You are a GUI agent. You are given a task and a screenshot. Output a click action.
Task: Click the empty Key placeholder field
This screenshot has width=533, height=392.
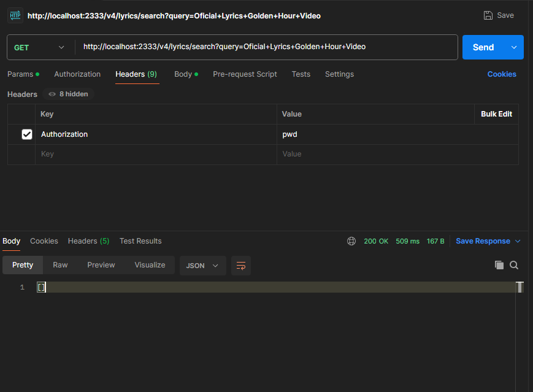pyautogui.click(x=156, y=155)
